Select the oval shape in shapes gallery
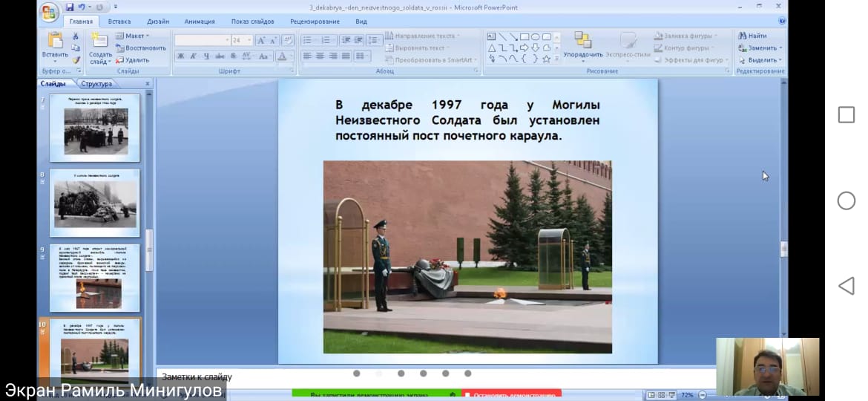868x401 pixels. pyautogui.click(x=535, y=36)
